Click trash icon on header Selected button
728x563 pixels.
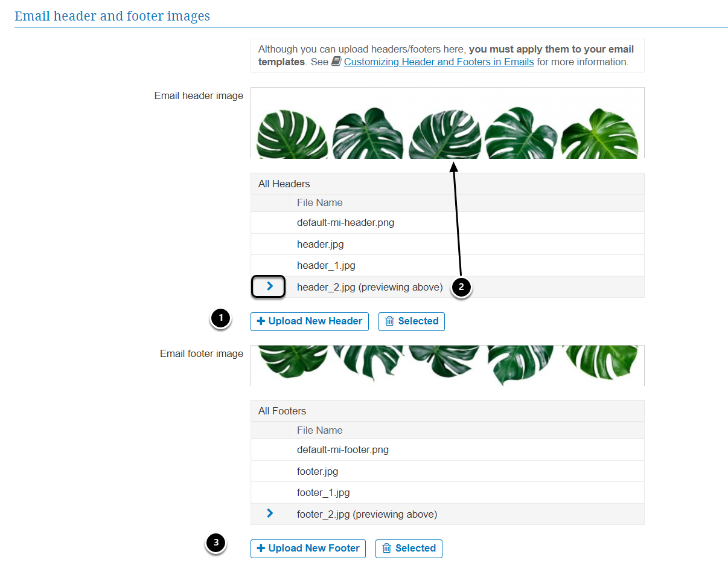click(x=389, y=321)
